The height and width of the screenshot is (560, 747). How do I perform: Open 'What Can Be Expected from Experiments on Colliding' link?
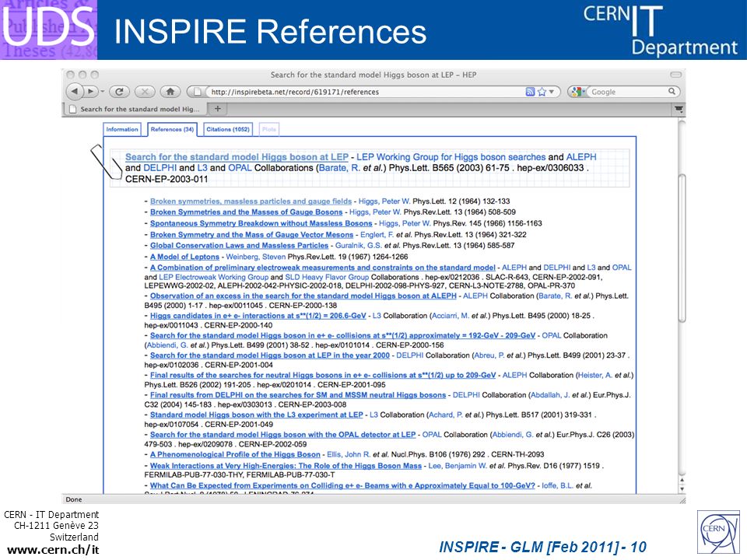[342, 485]
